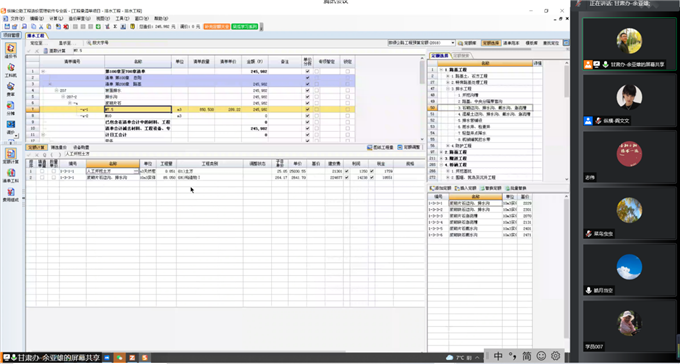Click the 添加定额 button icon
Screen dimensions: 680x364
click(432, 188)
